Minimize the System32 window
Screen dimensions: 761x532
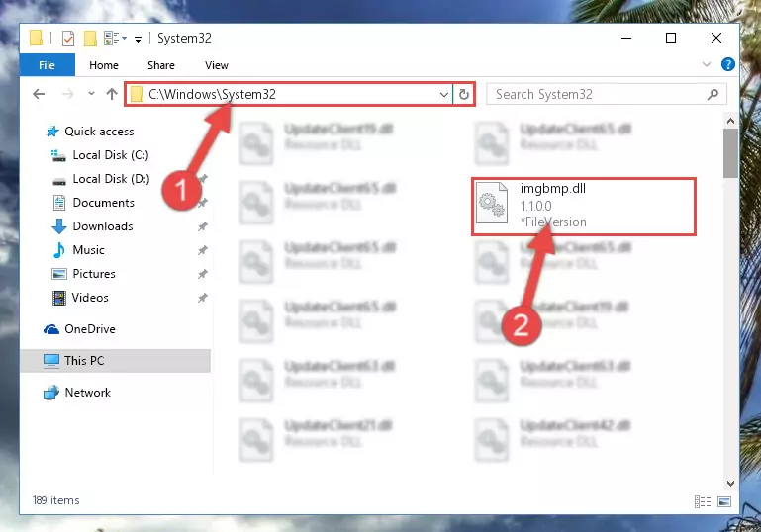626,38
